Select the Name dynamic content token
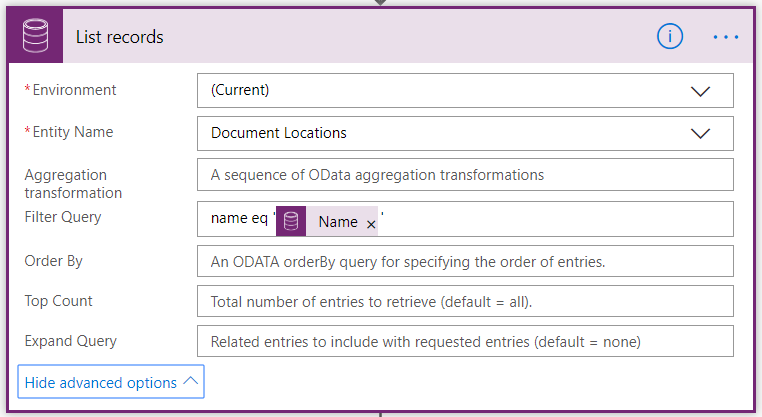The height and width of the screenshot is (417, 762). 327,221
